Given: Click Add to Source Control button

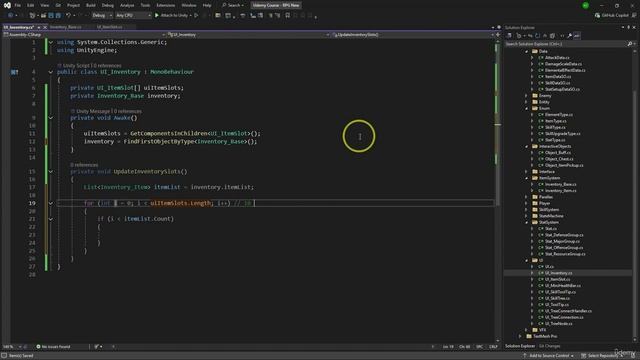Looking at the screenshot, I should [549, 356].
